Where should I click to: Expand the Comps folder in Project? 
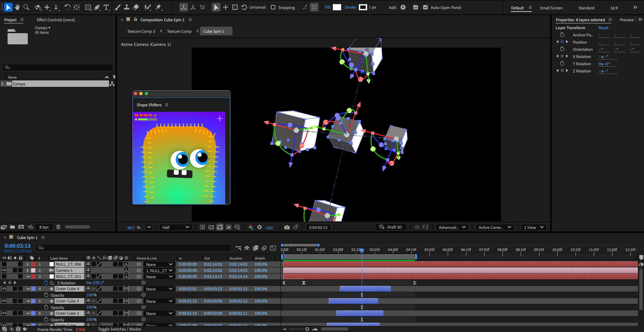pos(3,84)
